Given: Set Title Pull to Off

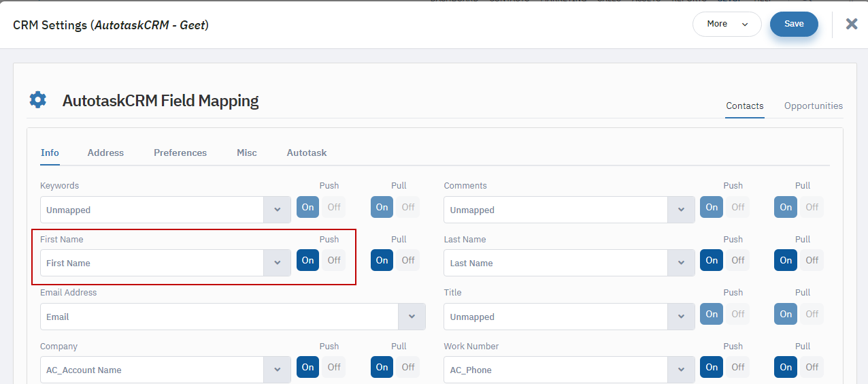Looking at the screenshot, I should click(812, 314).
